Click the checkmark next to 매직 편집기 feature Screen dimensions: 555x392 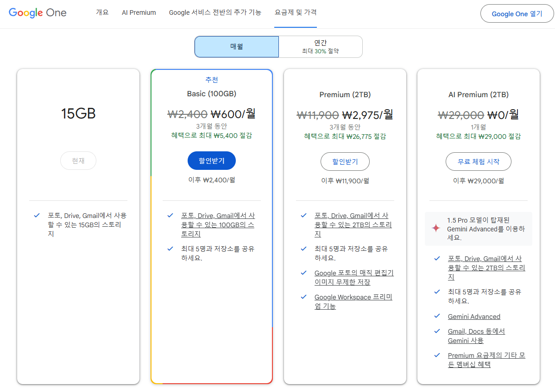pyautogui.click(x=303, y=274)
